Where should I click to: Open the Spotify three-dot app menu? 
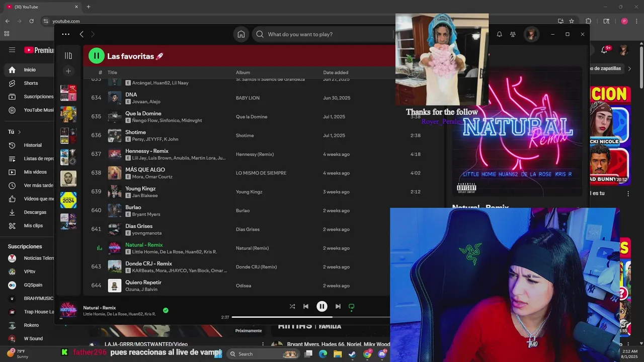coord(65,34)
